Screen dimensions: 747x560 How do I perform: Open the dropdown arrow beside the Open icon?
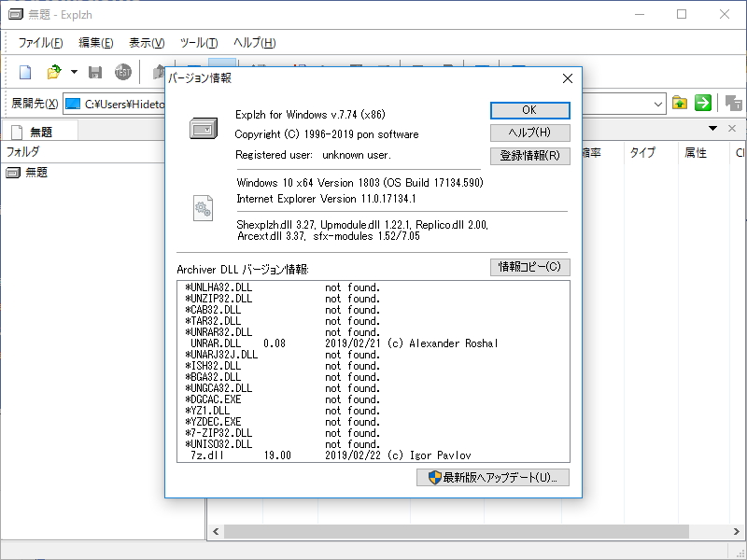[x=72, y=71]
